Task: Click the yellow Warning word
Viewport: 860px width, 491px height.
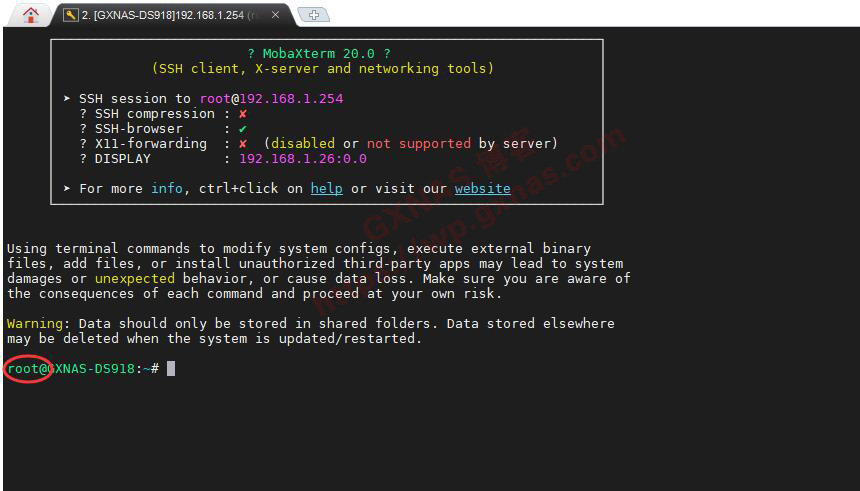Action: [x=35, y=324]
